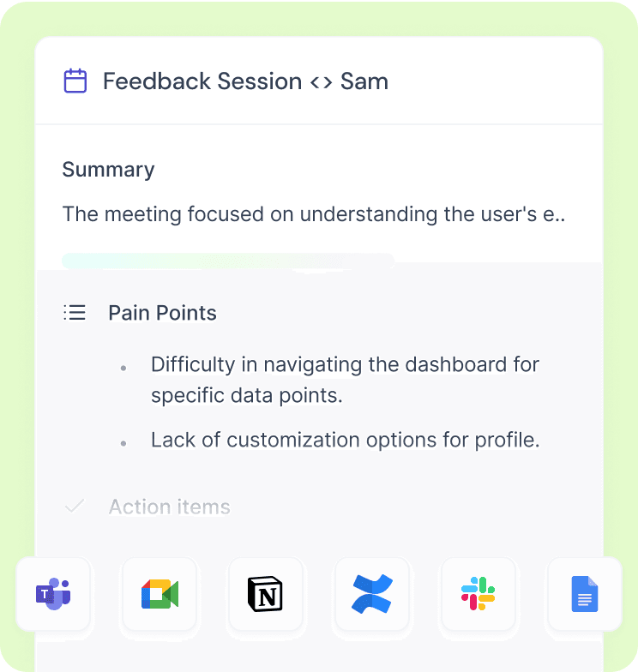Click the gradient loading progress bar
Viewport: 638px width, 672px height.
(x=228, y=261)
